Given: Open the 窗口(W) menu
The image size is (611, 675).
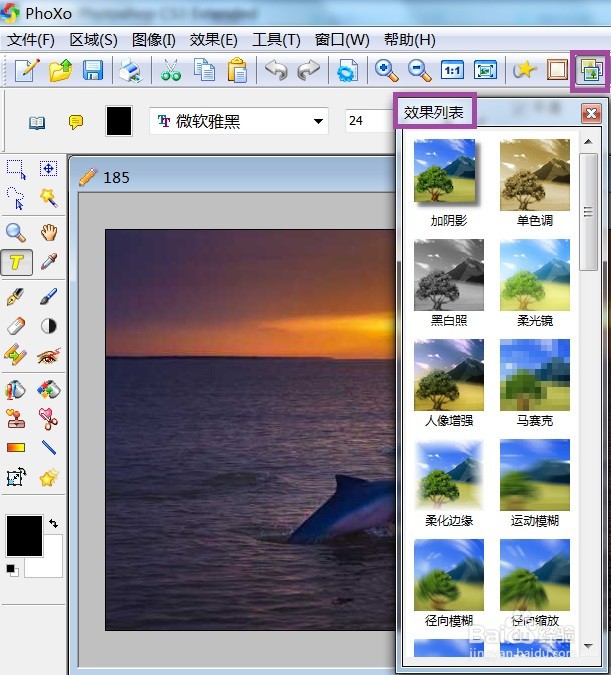Looking at the screenshot, I should (342, 40).
